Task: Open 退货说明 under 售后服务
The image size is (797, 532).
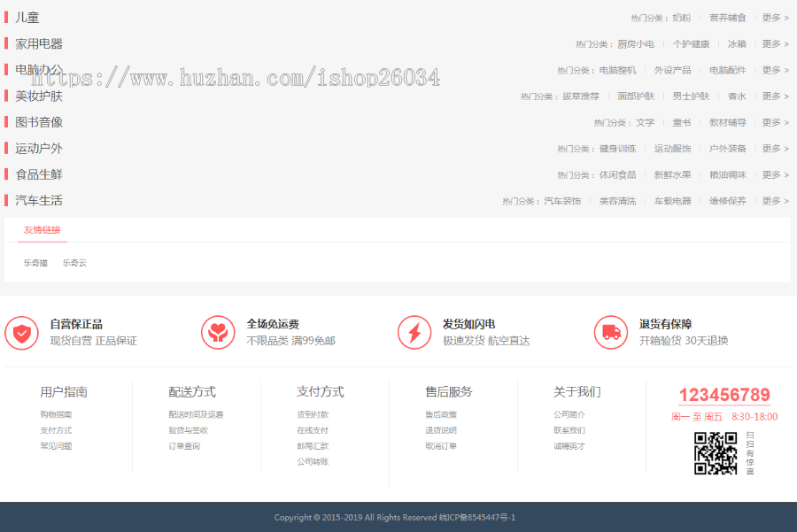Action: click(x=441, y=430)
